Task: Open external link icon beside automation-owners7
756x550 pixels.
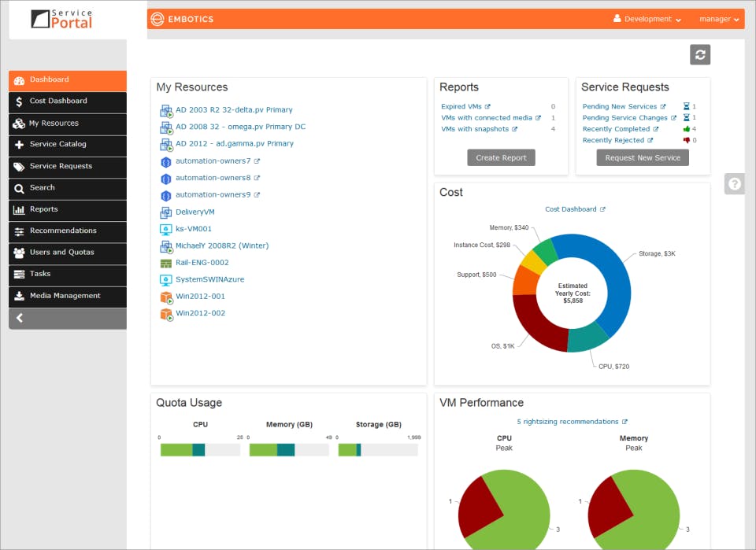Action: point(257,161)
